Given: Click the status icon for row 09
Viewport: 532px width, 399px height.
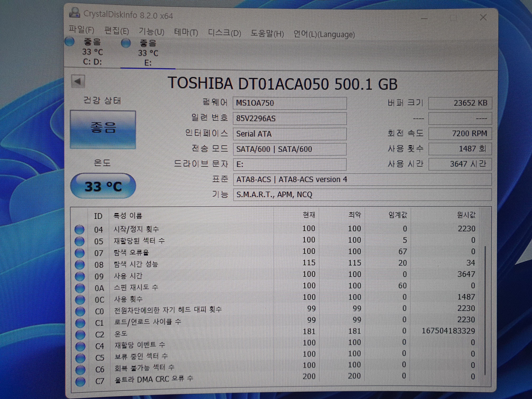Looking at the screenshot, I should 80,276.
